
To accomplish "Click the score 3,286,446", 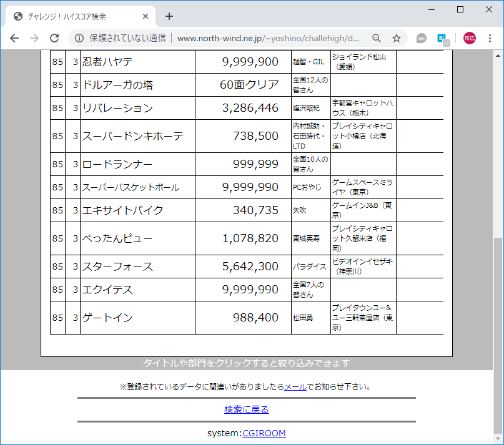I will coord(250,108).
